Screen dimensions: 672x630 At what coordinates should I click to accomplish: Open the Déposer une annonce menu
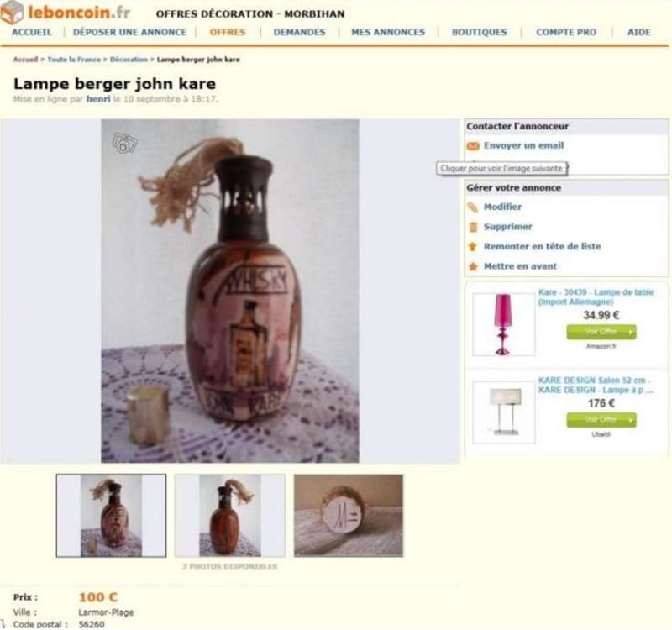click(130, 32)
